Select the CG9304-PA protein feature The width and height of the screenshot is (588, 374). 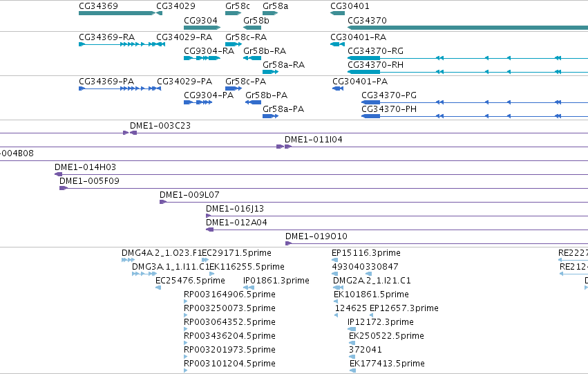pos(198,102)
